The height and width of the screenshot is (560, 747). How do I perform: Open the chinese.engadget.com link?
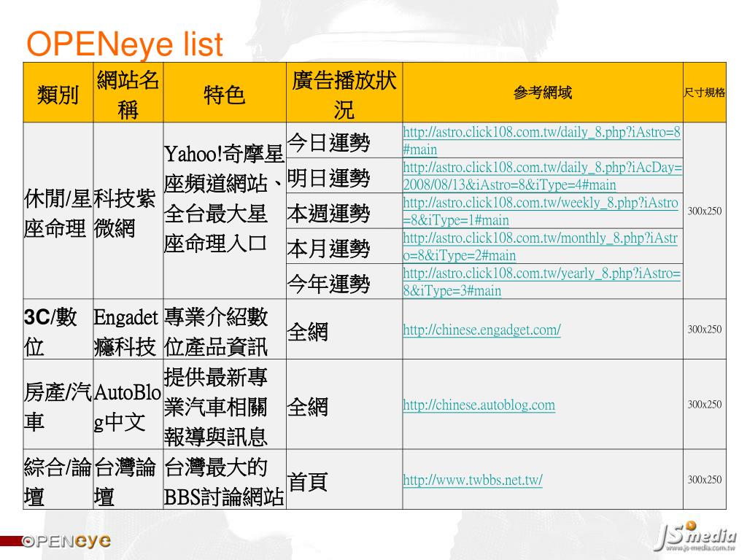coord(481,330)
